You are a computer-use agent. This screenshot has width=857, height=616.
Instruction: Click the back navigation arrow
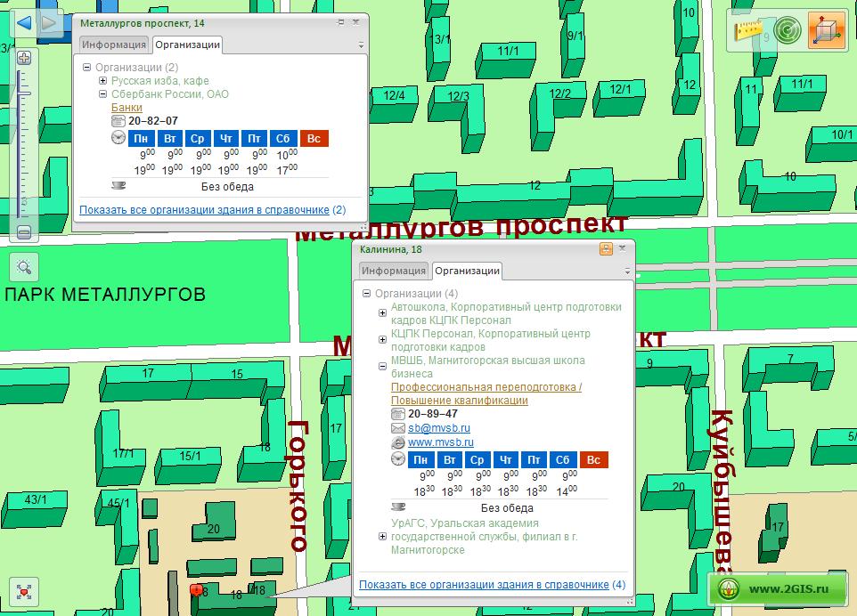(x=23, y=23)
